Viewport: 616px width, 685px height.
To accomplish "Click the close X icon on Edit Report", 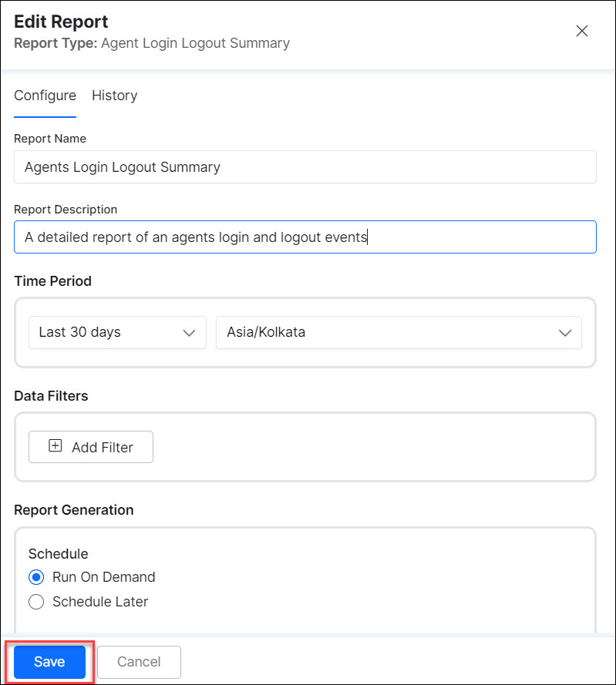I will (582, 31).
